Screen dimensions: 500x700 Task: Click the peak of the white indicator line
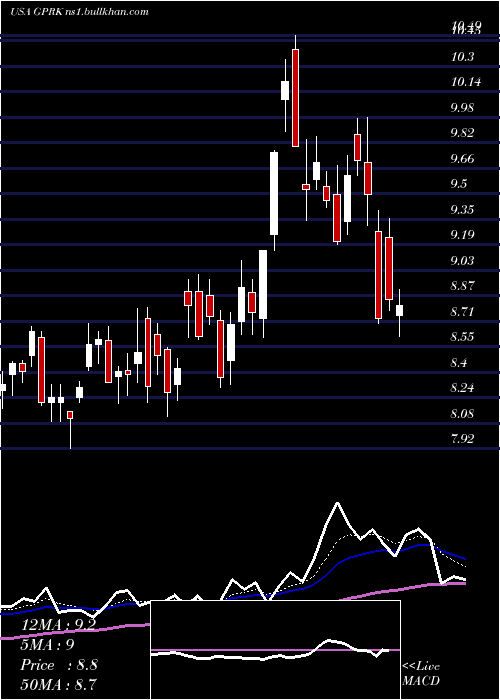click(x=337, y=503)
